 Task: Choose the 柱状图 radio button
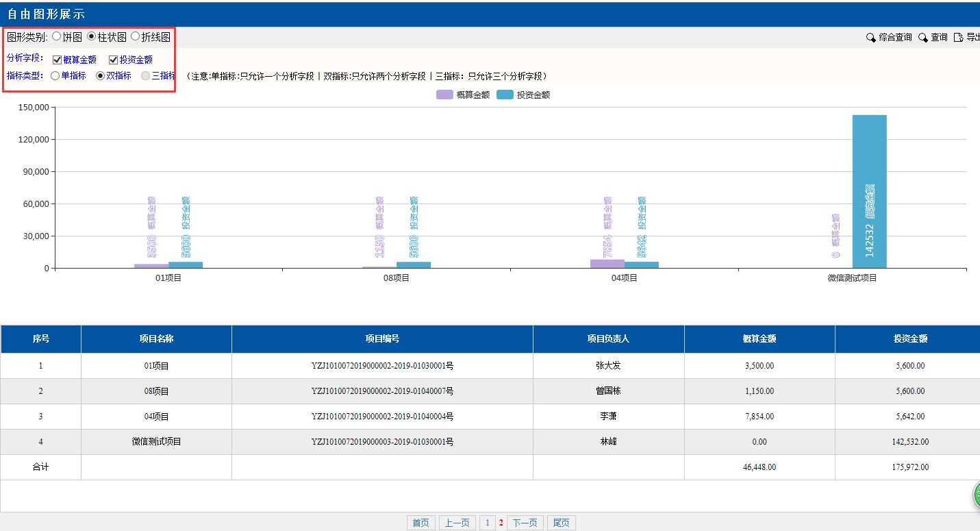[92, 36]
